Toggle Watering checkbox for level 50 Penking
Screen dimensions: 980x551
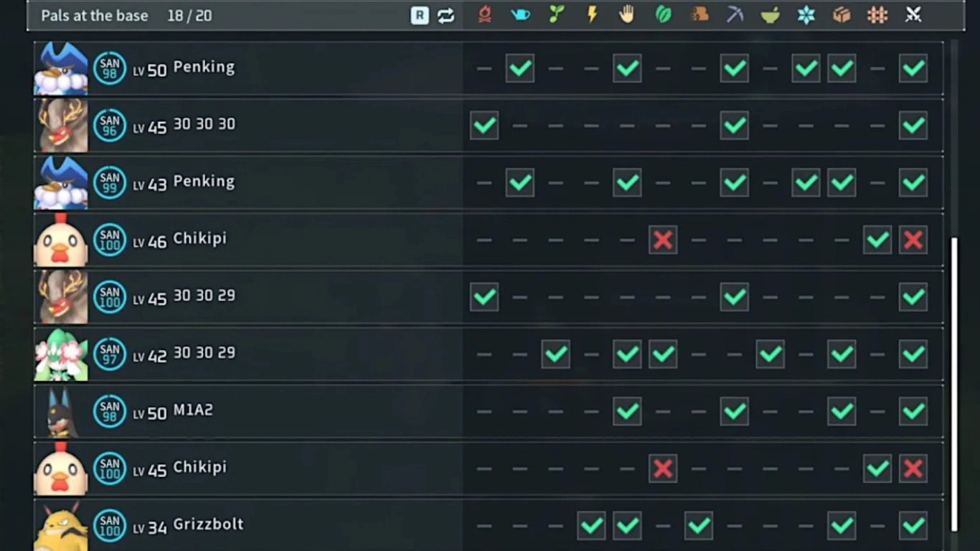[520, 68]
